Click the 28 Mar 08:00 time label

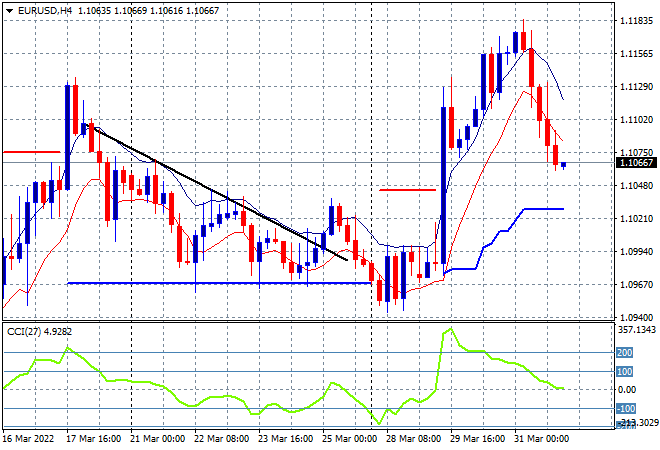click(413, 439)
